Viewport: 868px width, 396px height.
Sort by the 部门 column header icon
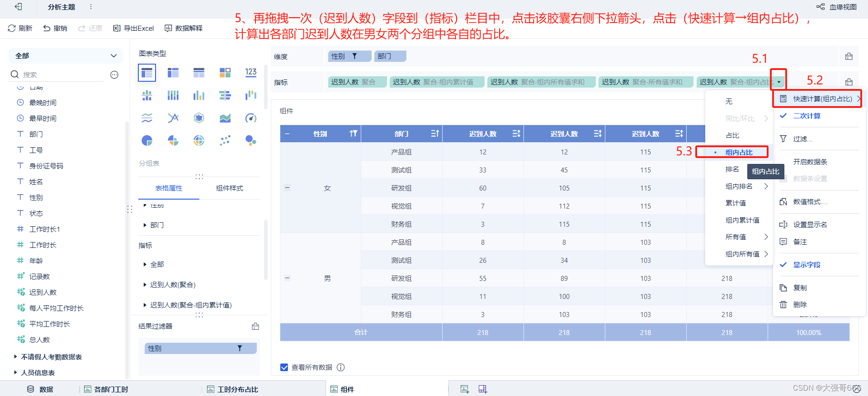pos(434,134)
